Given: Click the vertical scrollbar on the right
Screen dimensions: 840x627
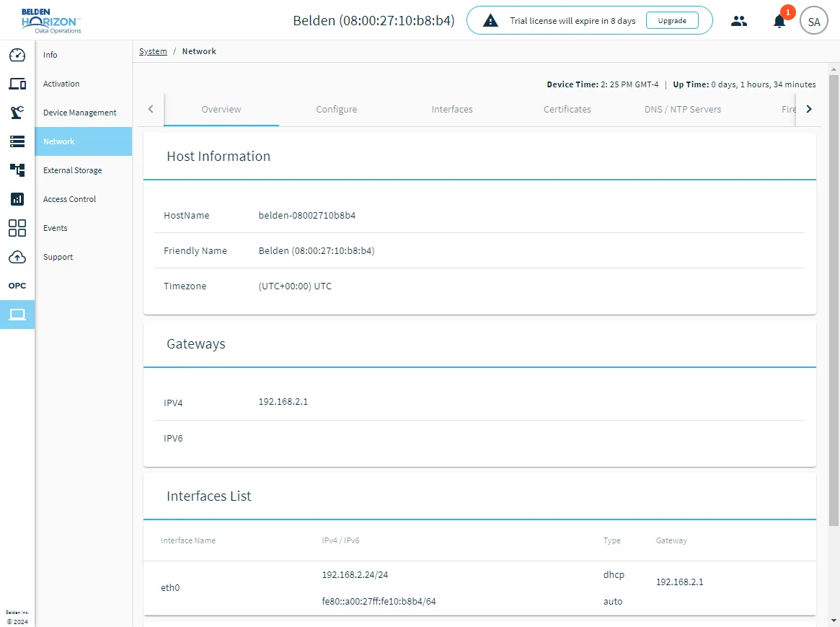Looking at the screenshot, I should click(x=834, y=300).
